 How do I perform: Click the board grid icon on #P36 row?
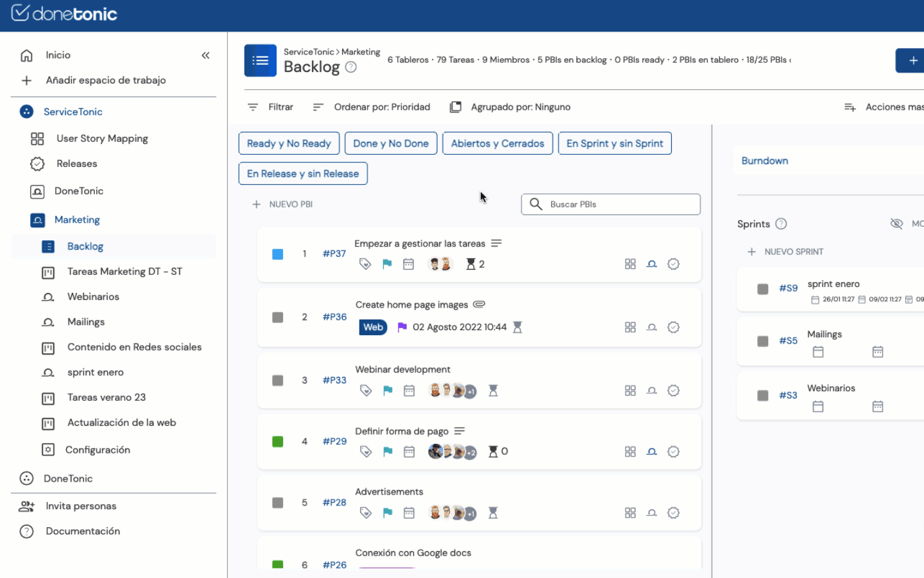click(630, 327)
